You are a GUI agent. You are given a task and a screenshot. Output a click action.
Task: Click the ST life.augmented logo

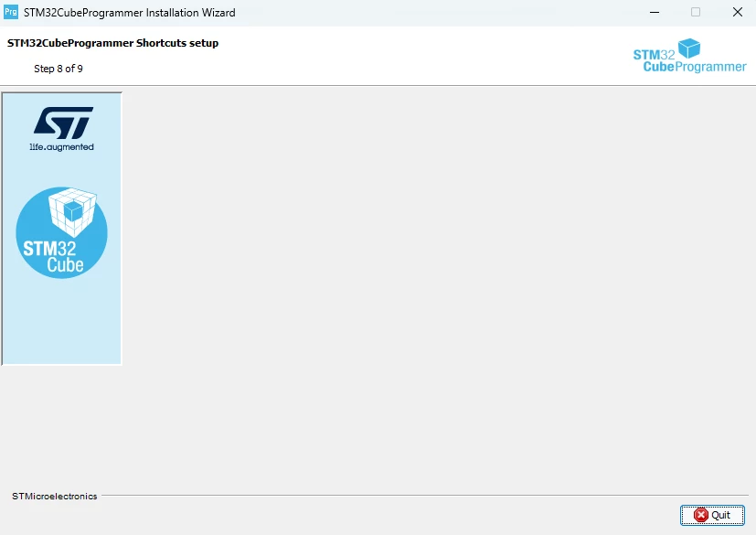[62, 129]
